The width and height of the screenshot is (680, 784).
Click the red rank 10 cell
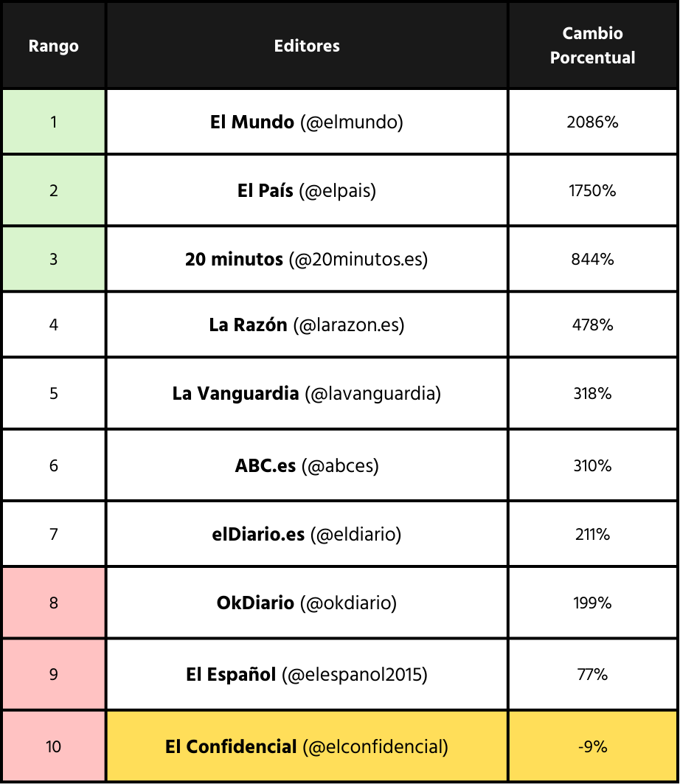54,747
